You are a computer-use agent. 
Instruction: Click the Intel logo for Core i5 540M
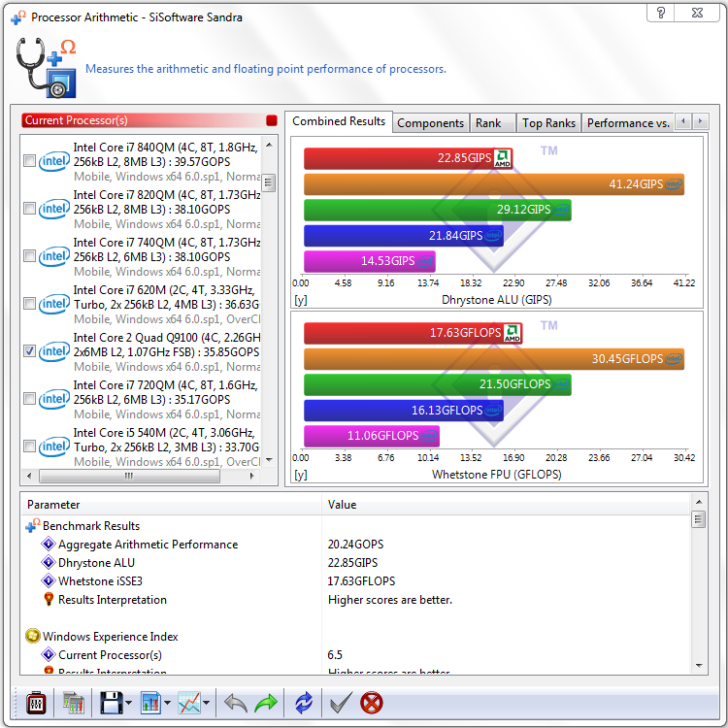[54, 447]
